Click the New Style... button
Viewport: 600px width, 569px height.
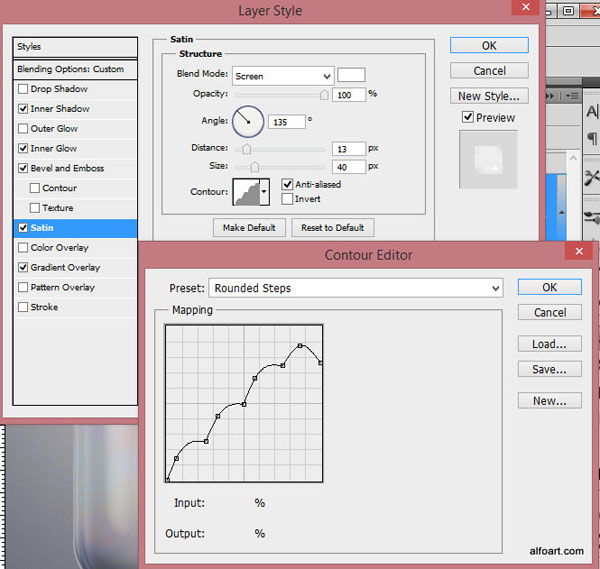(489, 96)
